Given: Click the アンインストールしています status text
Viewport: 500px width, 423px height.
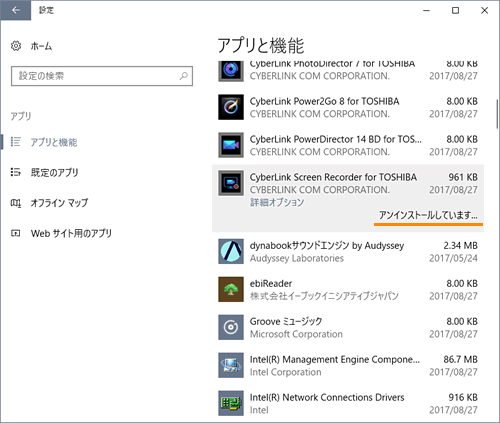Looking at the screenshot, I should click(x=428, y=215).
